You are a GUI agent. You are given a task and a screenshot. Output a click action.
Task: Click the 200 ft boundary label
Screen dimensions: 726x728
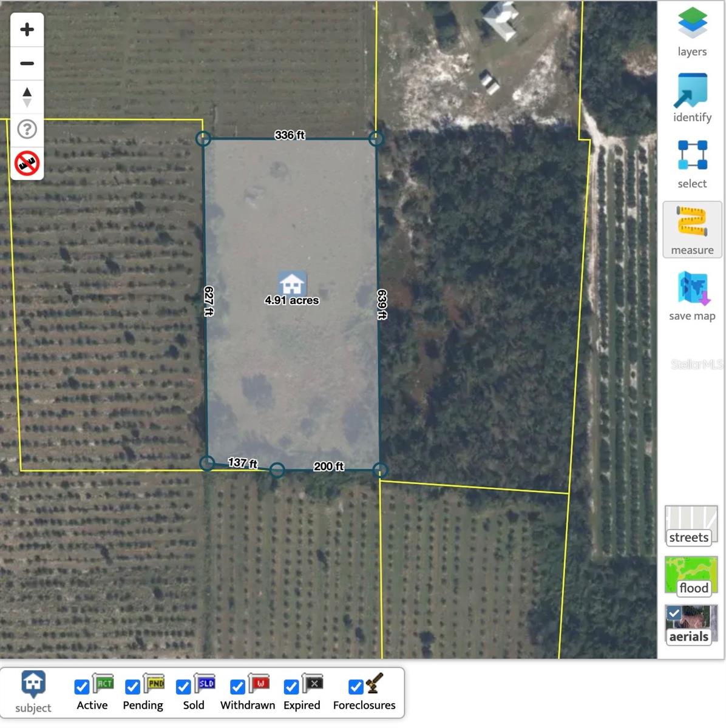coord(328,466)
